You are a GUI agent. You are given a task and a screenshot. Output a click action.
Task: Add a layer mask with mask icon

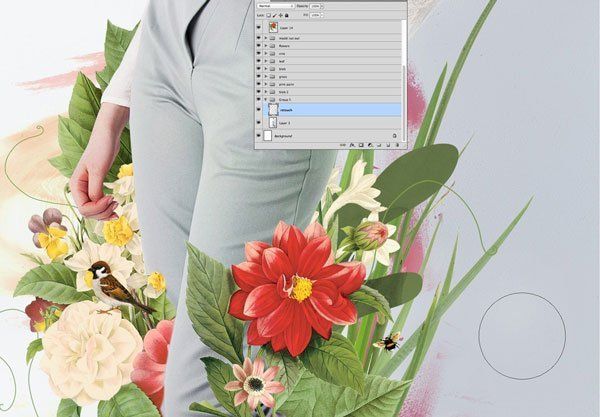[361, 145]
